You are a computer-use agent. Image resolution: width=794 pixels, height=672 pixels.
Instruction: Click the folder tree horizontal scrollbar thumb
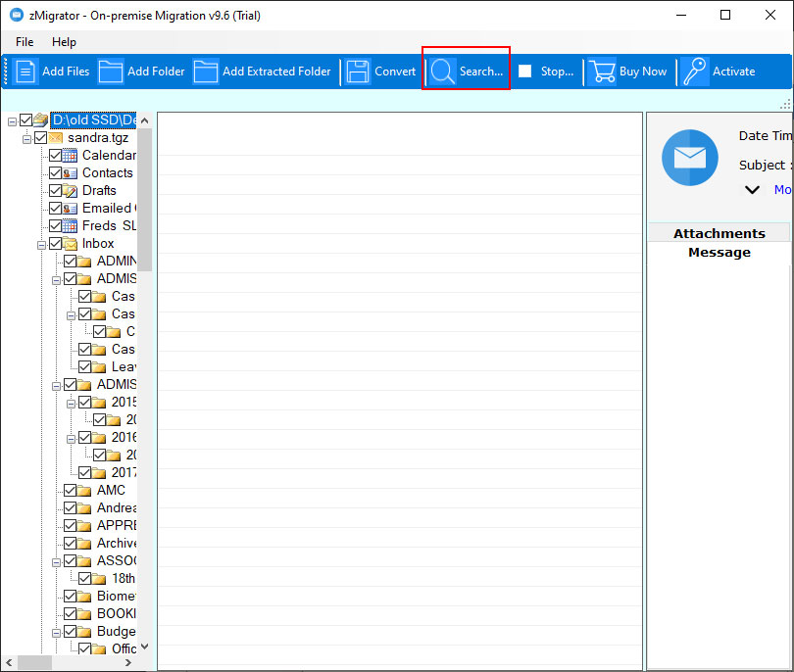coord(34,662)
